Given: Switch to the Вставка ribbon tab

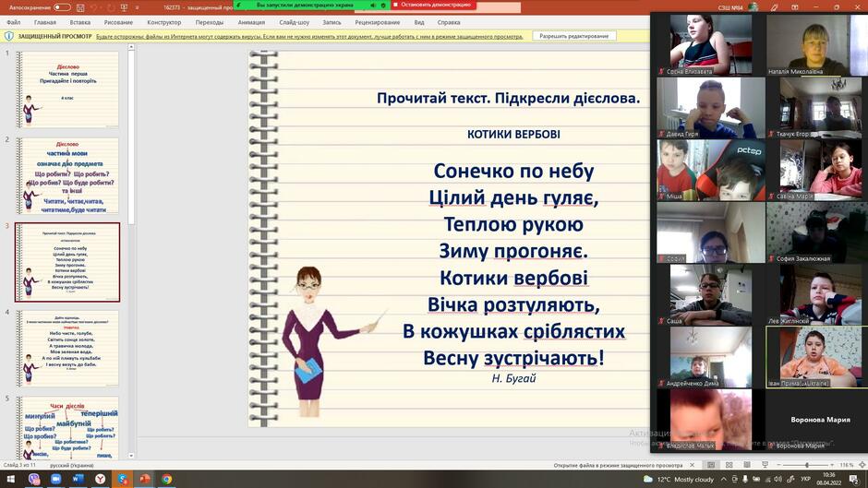Looking at the screenshot, I should 80,23.
